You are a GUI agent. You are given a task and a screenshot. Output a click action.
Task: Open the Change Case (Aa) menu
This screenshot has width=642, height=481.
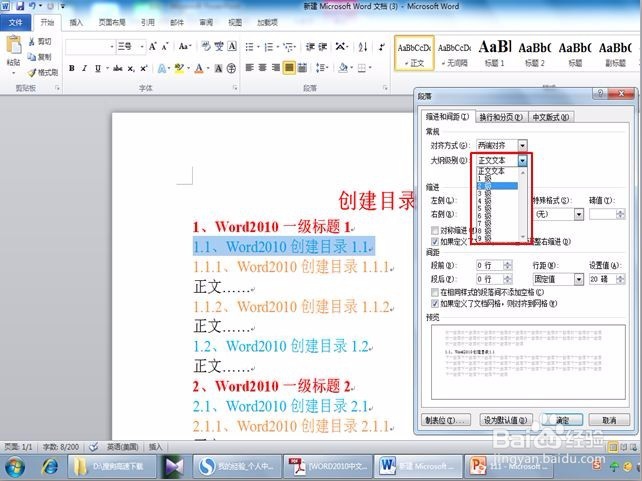click(185, 47)
